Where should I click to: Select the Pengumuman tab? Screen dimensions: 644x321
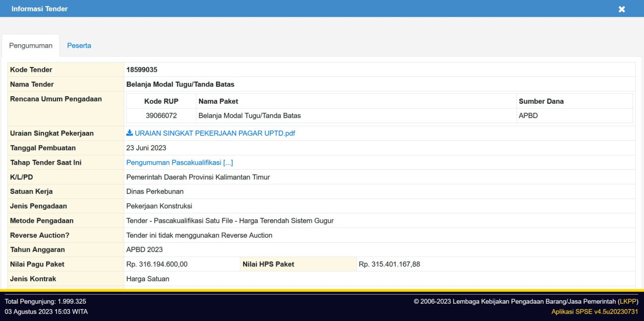(x=31, y=46)
